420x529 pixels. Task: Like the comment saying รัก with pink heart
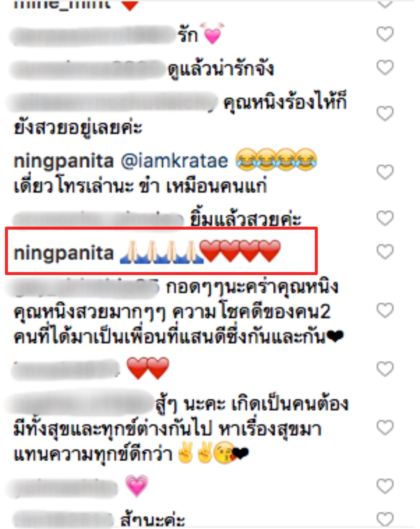click(x=385, y=34)
